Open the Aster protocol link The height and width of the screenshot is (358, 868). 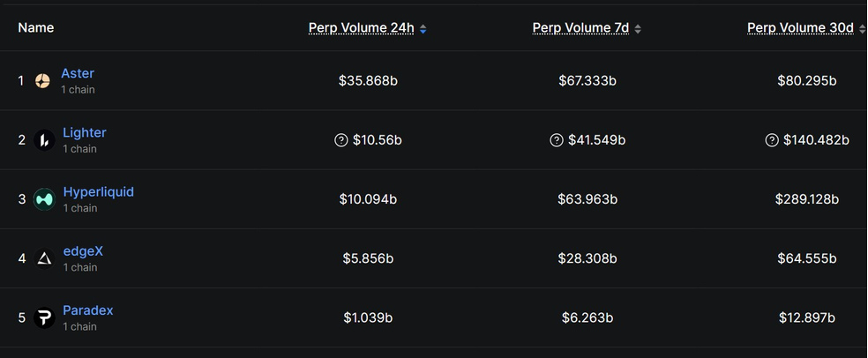click(x=78, y=74)
